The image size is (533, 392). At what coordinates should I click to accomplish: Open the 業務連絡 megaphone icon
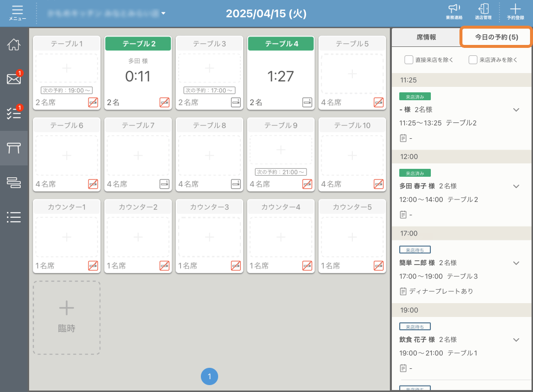tap(454, 12)
